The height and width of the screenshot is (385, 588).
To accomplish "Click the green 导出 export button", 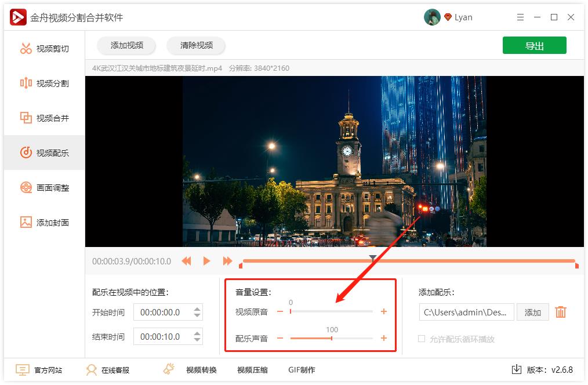I will (x=535, y=46).
